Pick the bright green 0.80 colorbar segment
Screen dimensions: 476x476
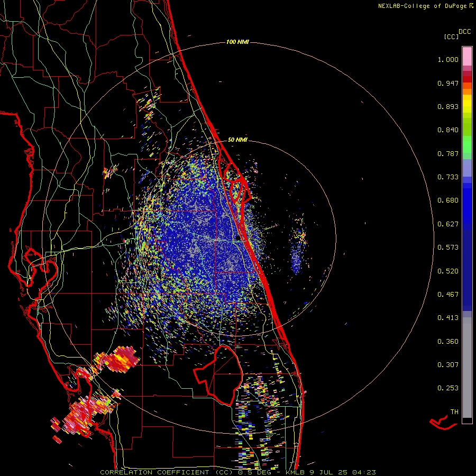[467, 144]
